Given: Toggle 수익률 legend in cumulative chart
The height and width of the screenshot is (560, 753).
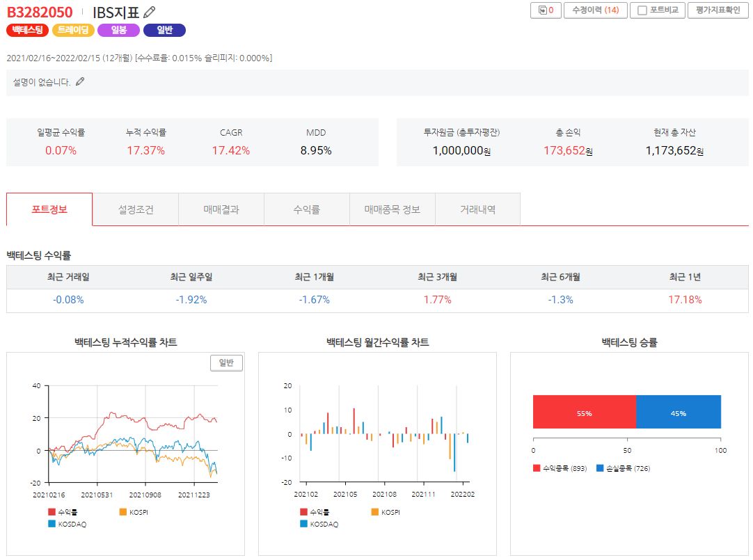Looking at the screenshot, I should 63,512.
